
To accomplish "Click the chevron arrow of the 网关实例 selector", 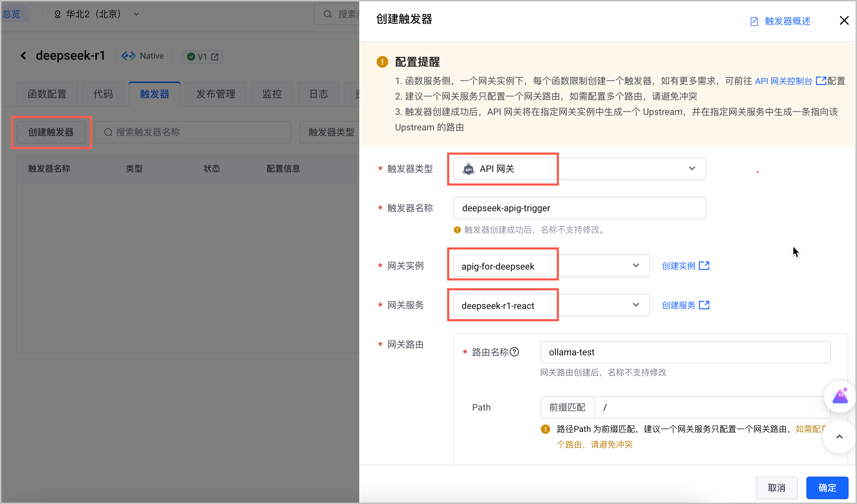I will pos(636,265).
